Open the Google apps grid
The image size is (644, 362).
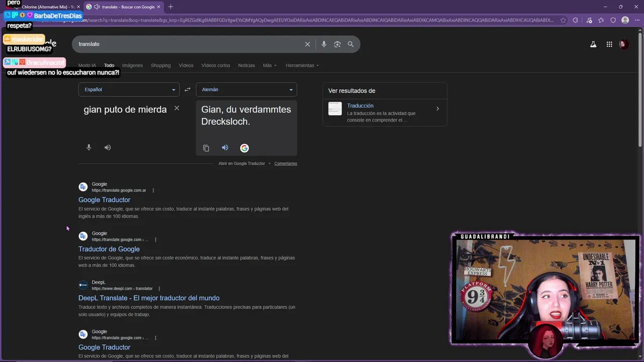coord(609,44)
